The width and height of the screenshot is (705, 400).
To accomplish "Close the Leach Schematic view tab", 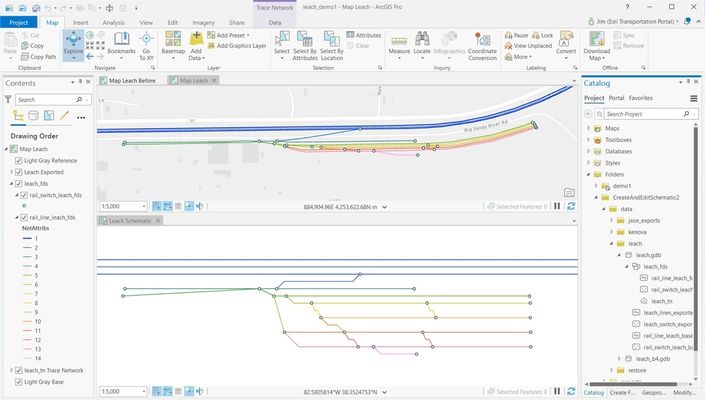I will click(x=158, y=221).
